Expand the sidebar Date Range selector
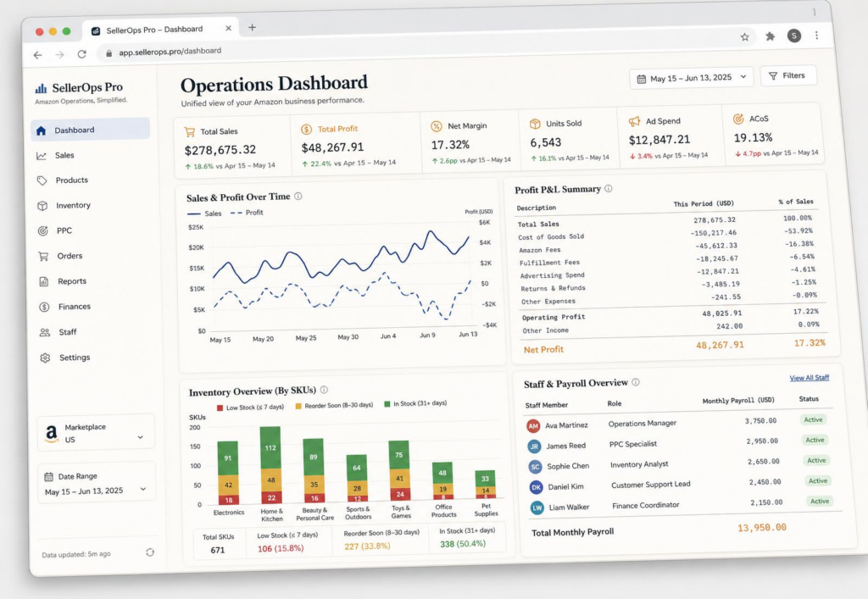This screenshot has height=599, width=868. coord(97,484)
